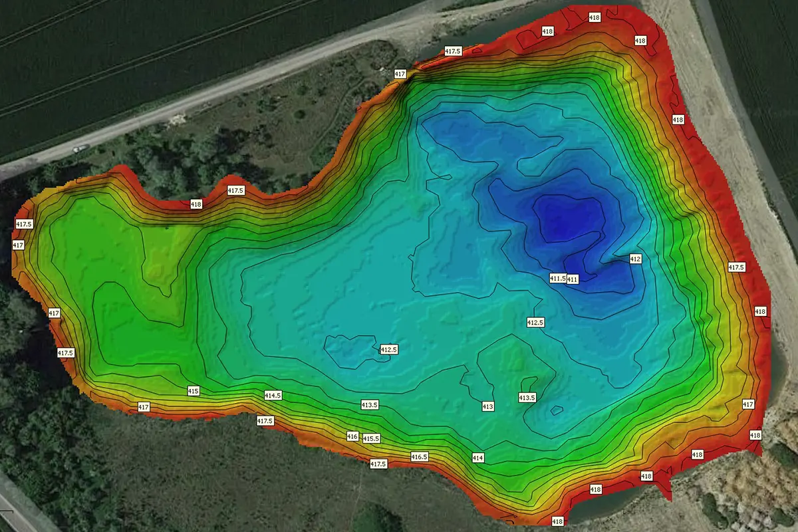Click the 413.5 label right of 413

(x=527, y=398)
